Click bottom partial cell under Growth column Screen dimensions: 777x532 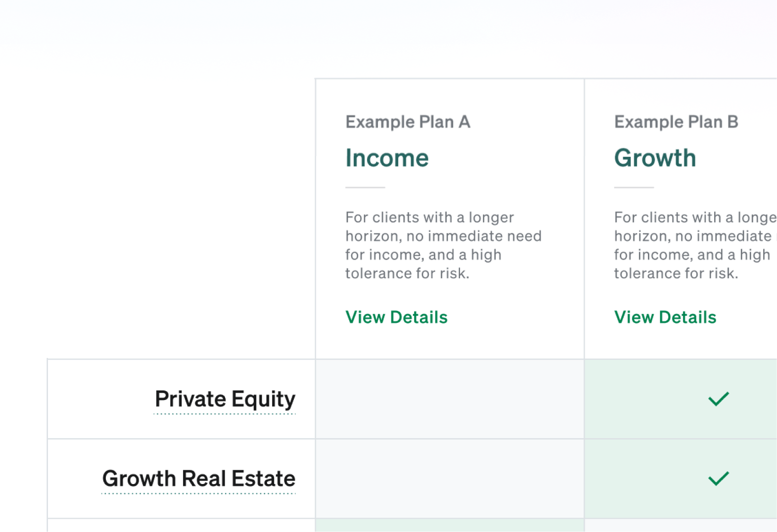coord(681,526)
